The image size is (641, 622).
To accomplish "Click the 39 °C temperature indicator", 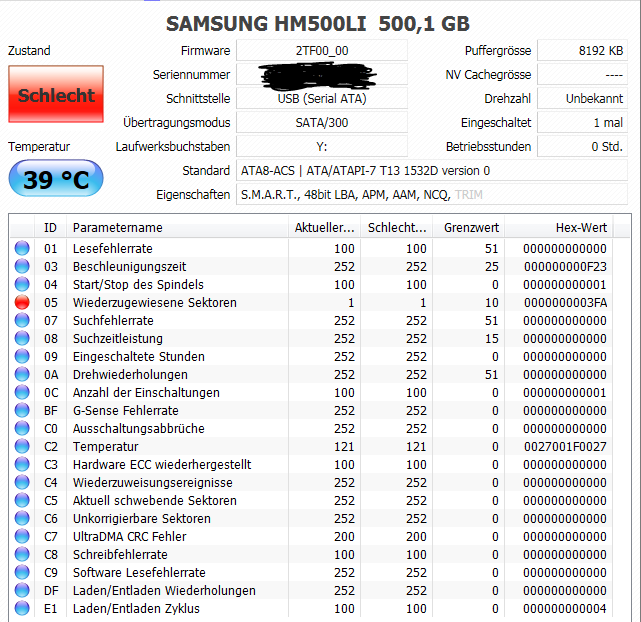I will coord(56,179).
